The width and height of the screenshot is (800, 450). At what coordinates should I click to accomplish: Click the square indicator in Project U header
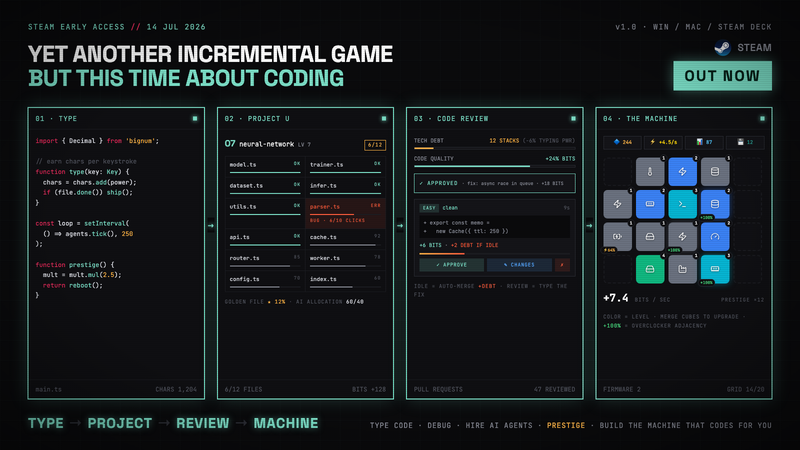(384, 118)
